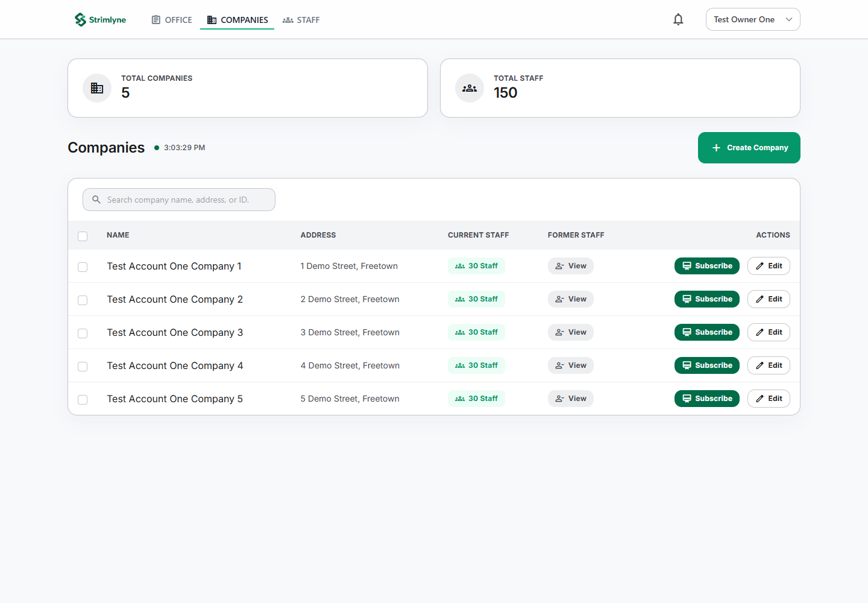868x603 pixels.
Task: Edit Test Account One Company 1
Action: click(x=769, y=266)
